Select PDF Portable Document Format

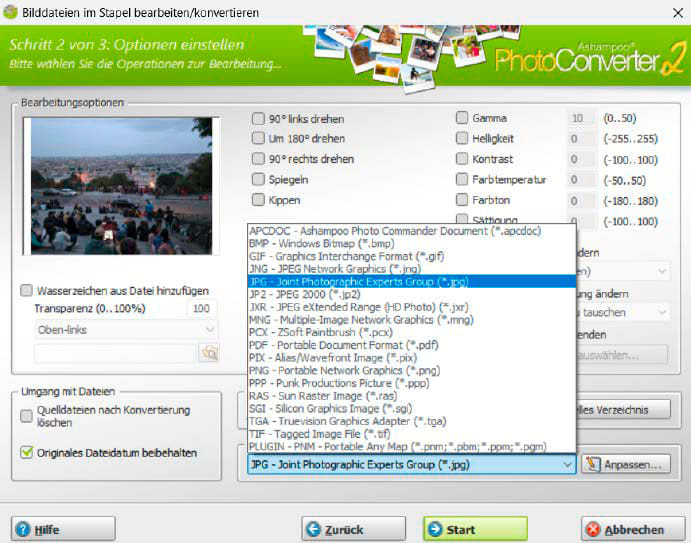click(x=412, y=345)
